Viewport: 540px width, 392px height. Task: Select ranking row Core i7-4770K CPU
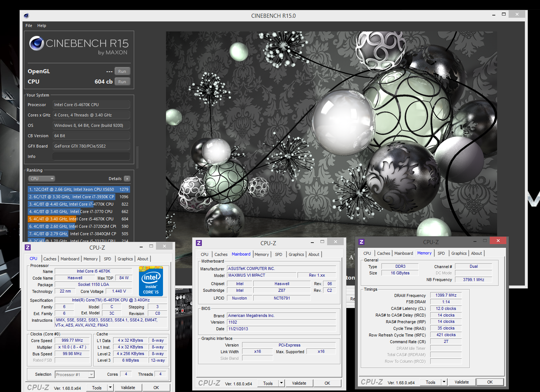pos(79,204)
